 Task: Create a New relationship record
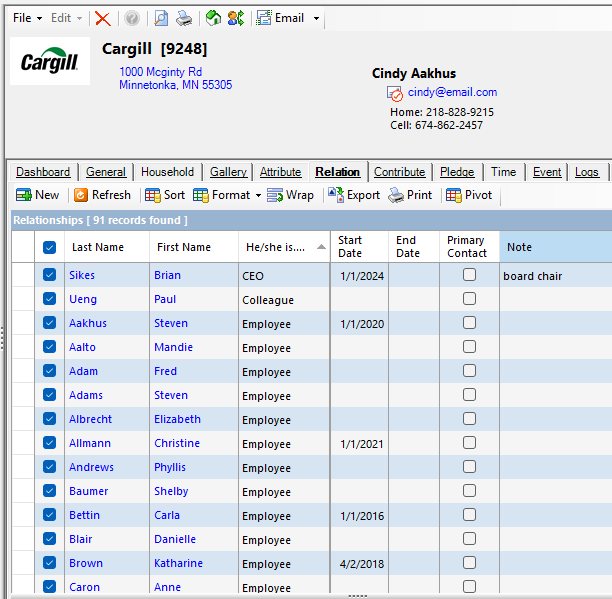coord(37,195)
